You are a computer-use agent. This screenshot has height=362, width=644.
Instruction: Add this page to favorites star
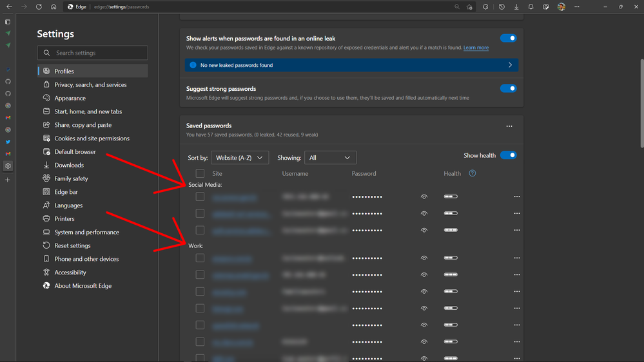coord(469,6)
